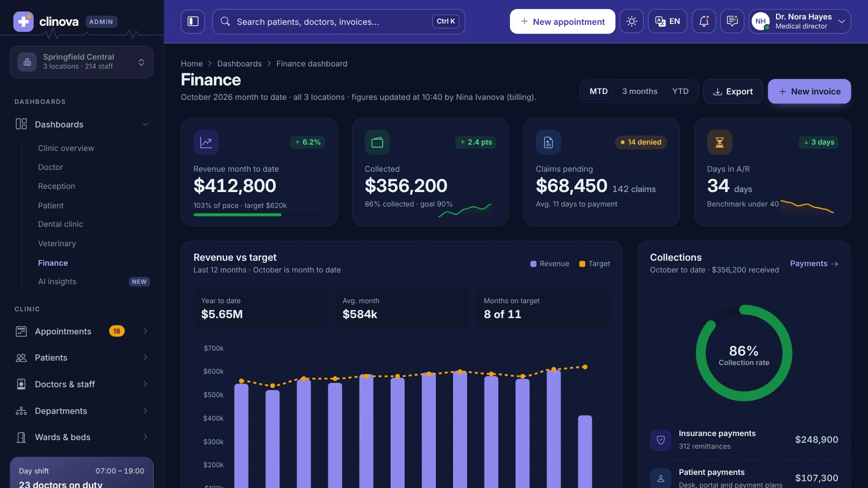Focus the search patients, doctors, invoices field
Image resolution: width=868 pixels, height=488 pixels.
pyautogui.click(x=338, y=22)
